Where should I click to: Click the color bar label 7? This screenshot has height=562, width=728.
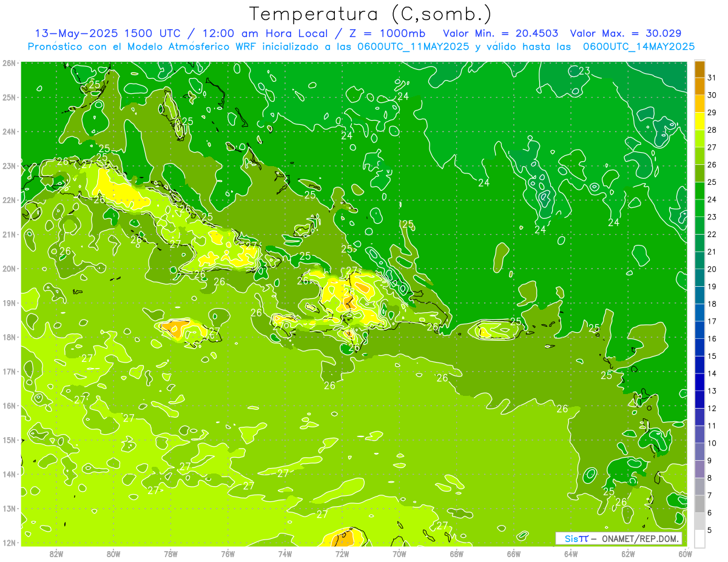[709, 495]
